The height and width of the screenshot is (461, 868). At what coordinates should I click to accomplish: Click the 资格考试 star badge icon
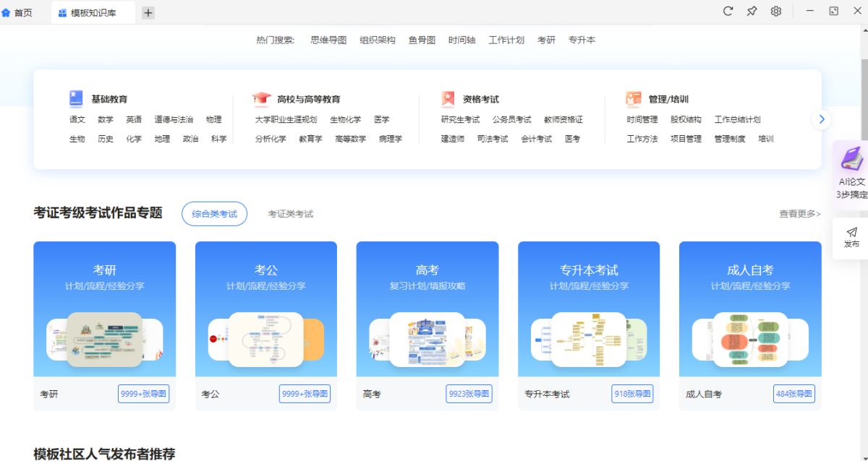point(448,99)
